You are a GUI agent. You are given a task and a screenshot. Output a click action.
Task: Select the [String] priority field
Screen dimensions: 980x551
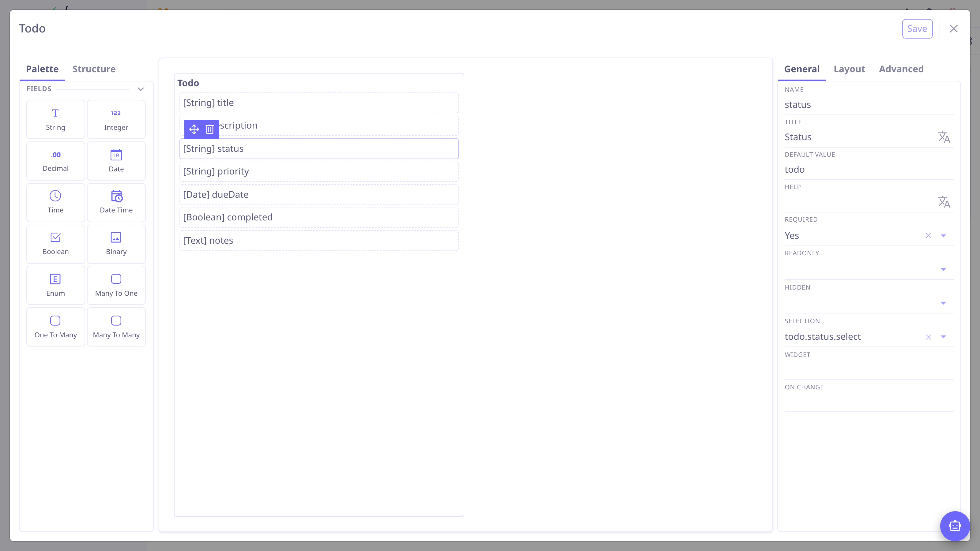(x=319, y=171)
